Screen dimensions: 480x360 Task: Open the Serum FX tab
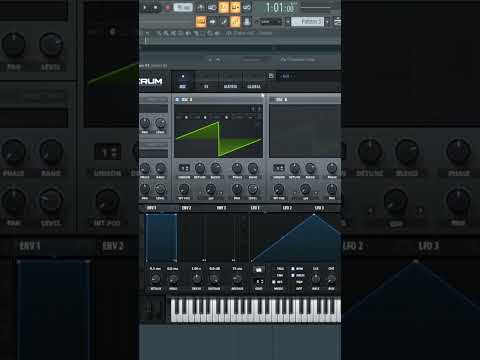[x=206, y=81]
